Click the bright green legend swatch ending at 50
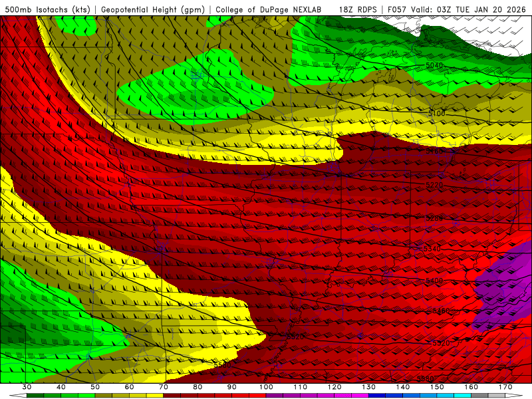The image size is (532, 399). [86, 396]
